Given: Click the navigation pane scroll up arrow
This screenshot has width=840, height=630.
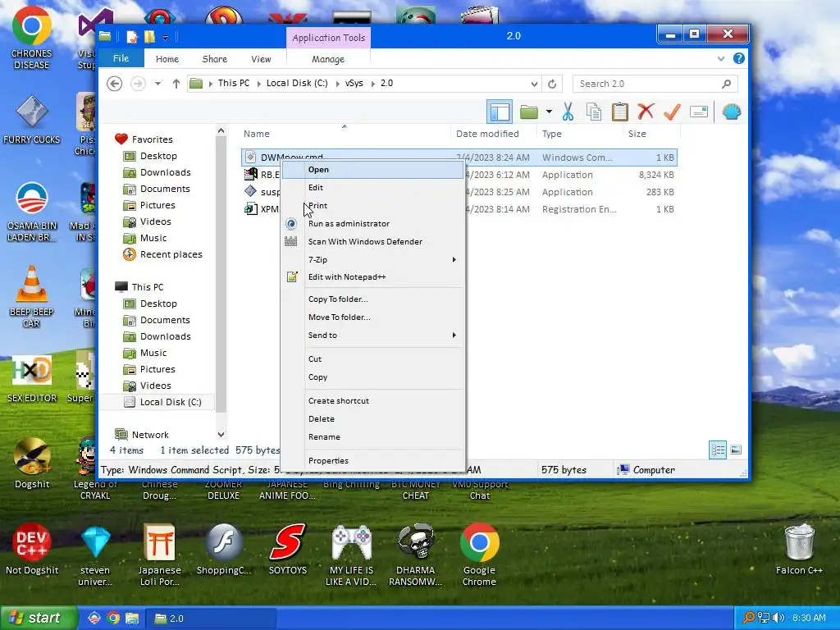Looking at the screenshot, I should 221,131.
